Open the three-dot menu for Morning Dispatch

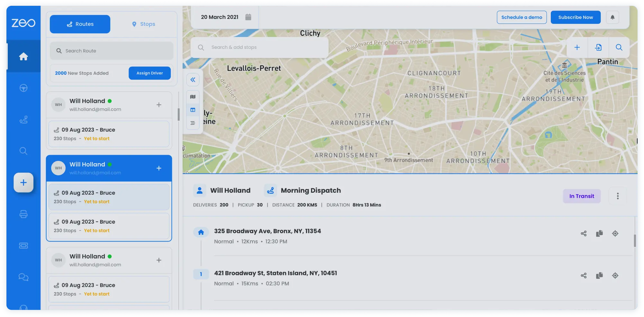pos(617,196)
